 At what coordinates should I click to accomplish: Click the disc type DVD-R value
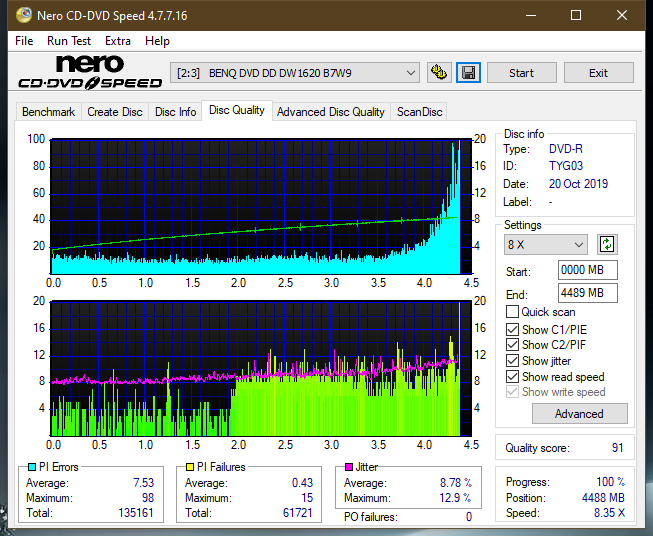coord(566,149)
